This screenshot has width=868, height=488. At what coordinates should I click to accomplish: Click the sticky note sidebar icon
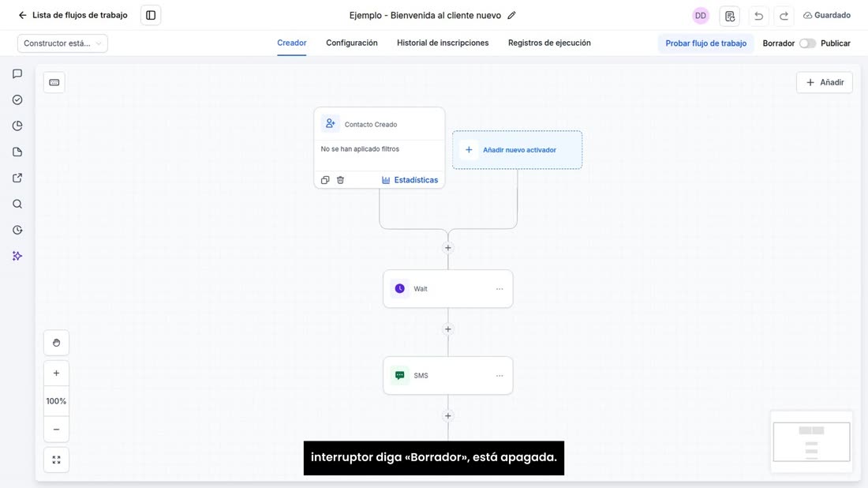click(x=17, y=152)
